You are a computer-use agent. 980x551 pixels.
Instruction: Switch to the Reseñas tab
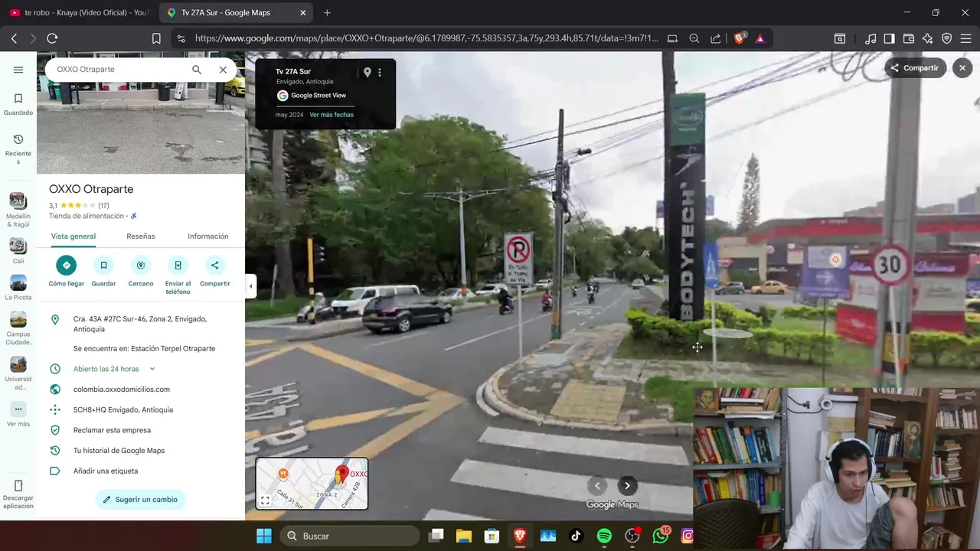141,236
